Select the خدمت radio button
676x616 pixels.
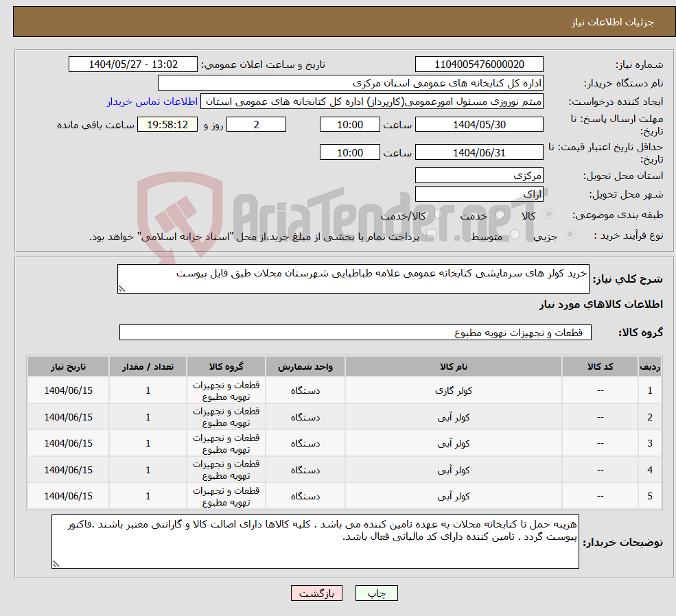[x=500, y=214]
